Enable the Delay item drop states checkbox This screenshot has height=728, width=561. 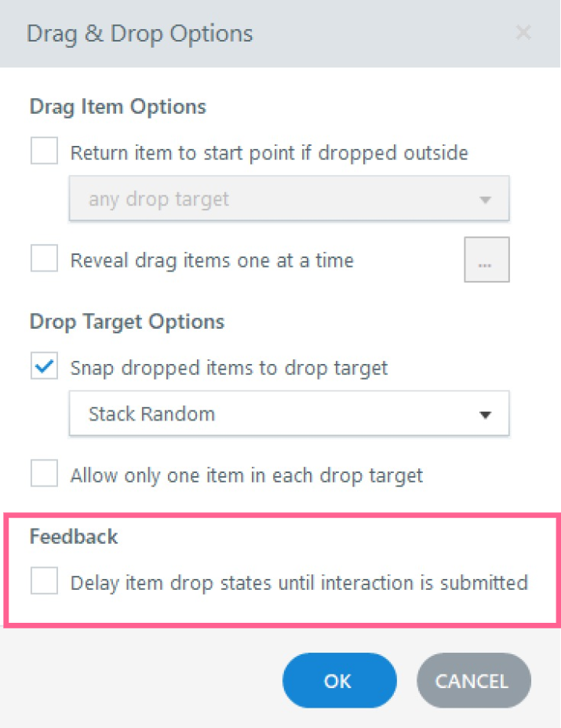[x=45, y=582]
